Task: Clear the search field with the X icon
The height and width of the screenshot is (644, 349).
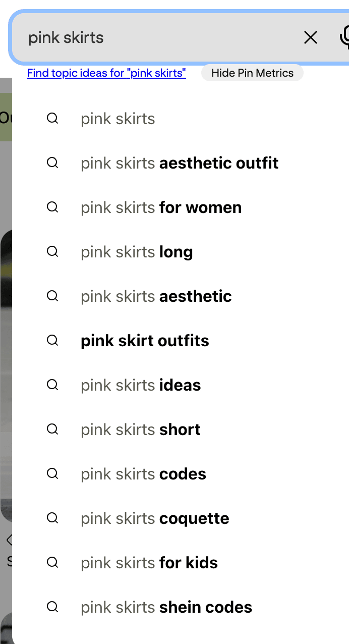Action: [311, 37]
